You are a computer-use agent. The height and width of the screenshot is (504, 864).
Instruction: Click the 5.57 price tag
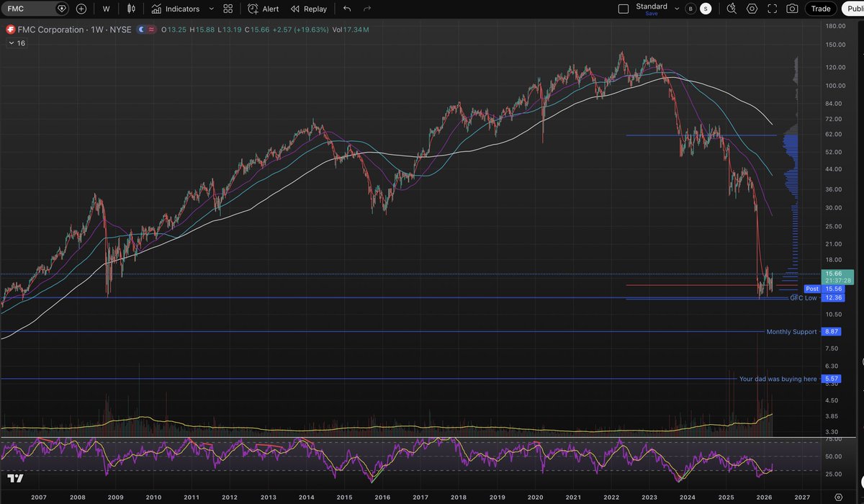tap(832, 379)
